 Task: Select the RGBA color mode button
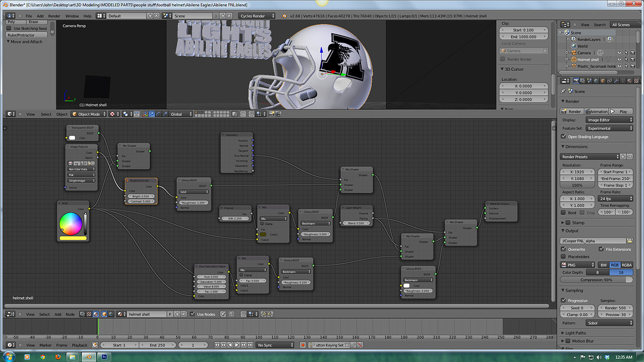pos(627,265)
